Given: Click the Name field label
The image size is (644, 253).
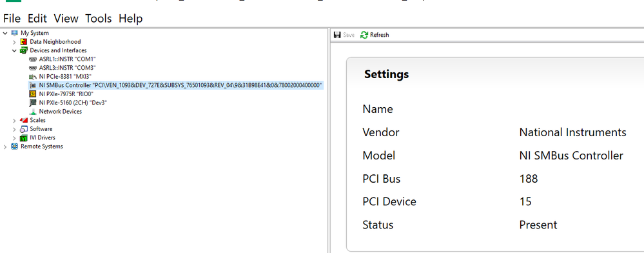Looking at the screenshot, I should pyautogui.click(x=378, y=110).
